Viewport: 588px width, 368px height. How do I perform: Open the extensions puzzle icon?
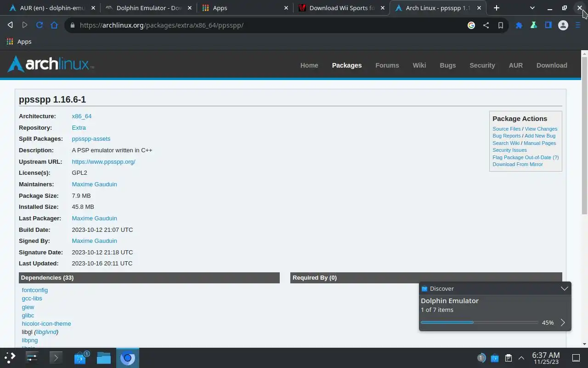pyautogui.click(x=519, y=25)
